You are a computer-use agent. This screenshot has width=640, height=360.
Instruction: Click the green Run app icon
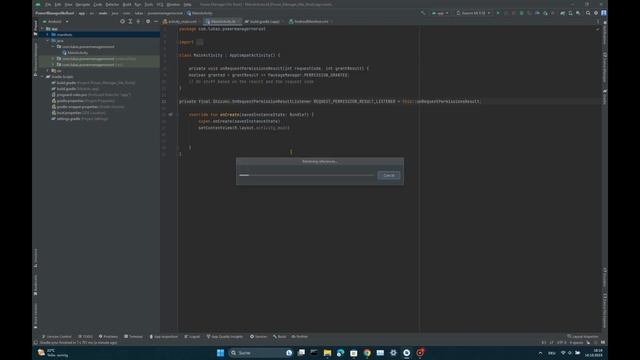[498, 13]
